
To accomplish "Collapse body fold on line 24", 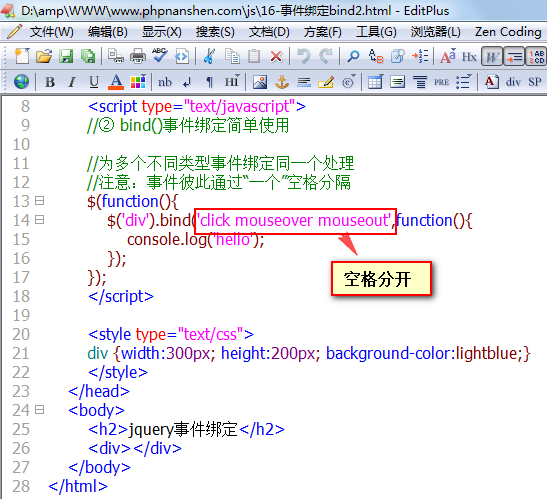I will point(39,409).
